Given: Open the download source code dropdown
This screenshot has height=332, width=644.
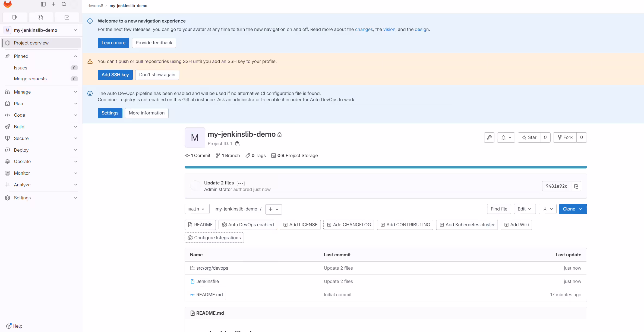Looking at the screenshot, I should coord(548,209).
